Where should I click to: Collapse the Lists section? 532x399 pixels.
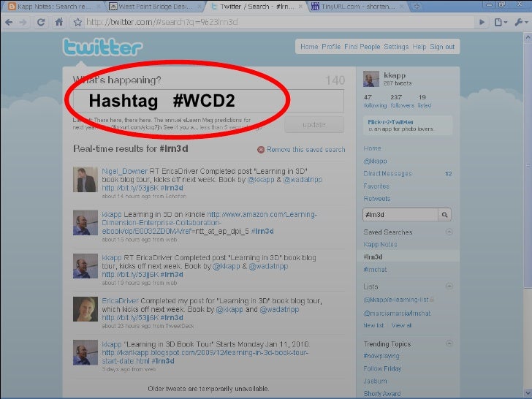(x=449, y=286)
